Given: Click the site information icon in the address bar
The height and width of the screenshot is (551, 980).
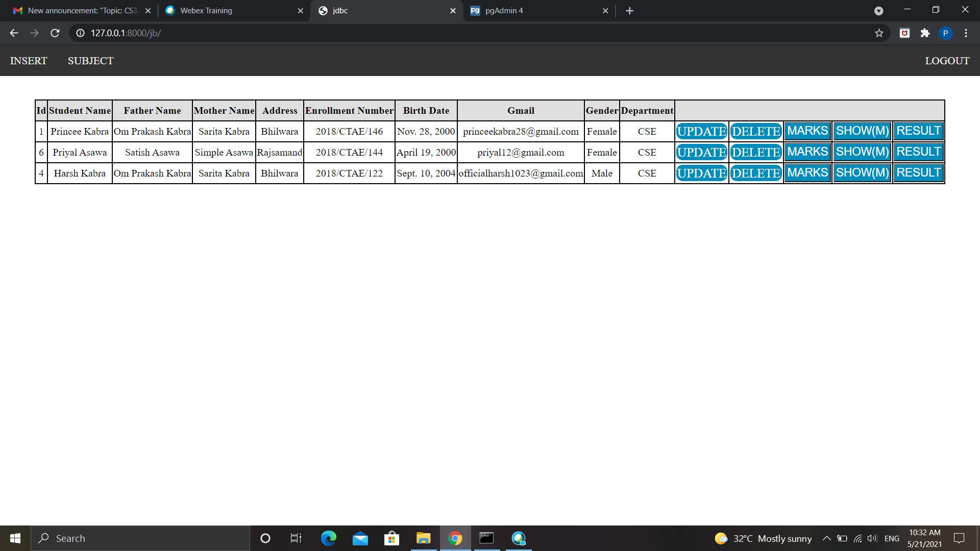Looking at the screenshot, I should point(80,33).
